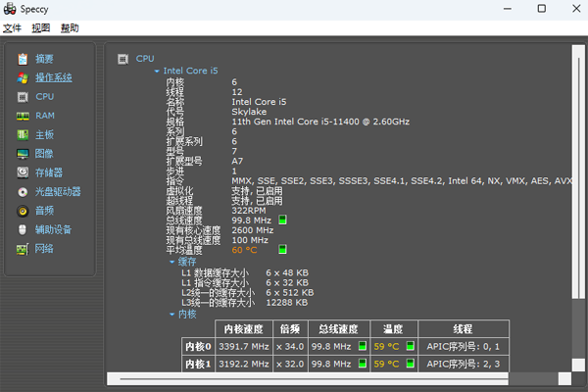The image size is (588, 392).
Task: Click the Windows flag icon for Operating System
Action: (x=23, y=78)
